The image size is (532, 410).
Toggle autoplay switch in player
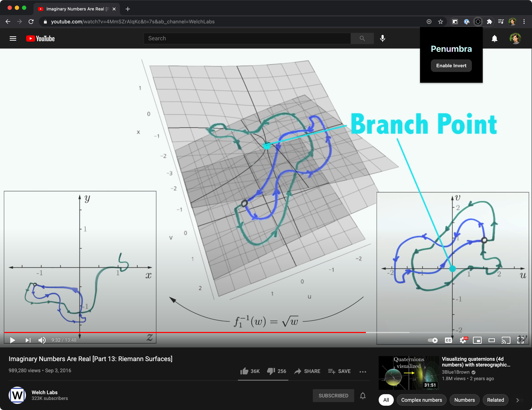(x=433, y=340)
